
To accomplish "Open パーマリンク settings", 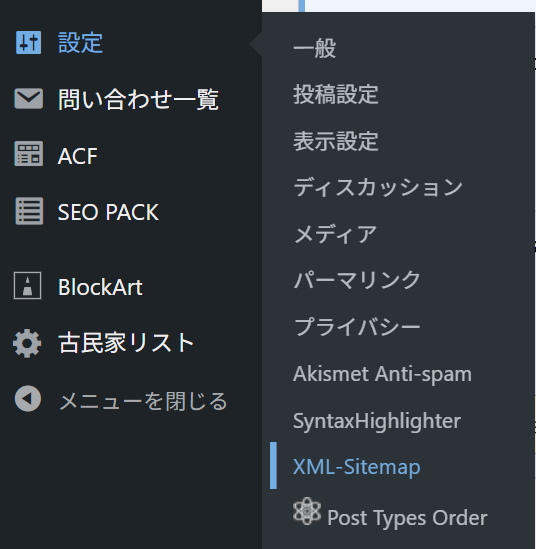I will (x=357, y=280).
